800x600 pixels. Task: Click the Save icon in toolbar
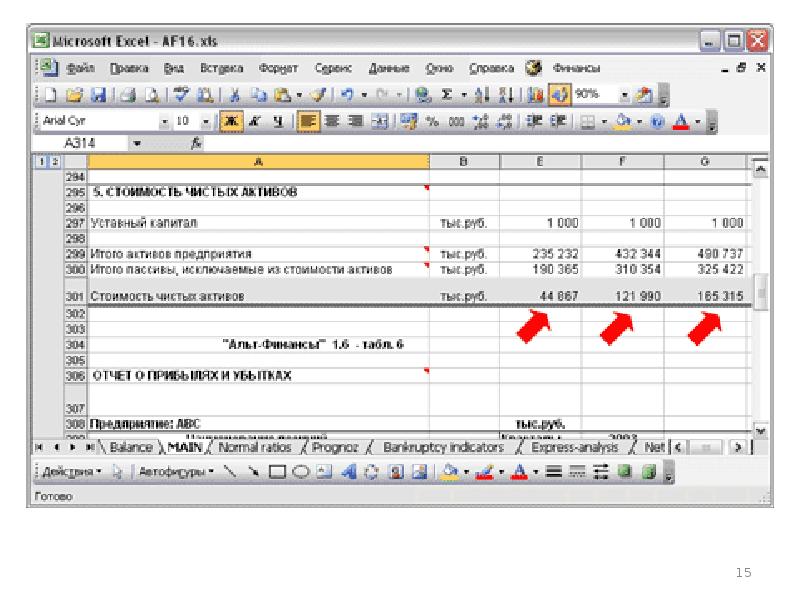click(x=98, y=95)
